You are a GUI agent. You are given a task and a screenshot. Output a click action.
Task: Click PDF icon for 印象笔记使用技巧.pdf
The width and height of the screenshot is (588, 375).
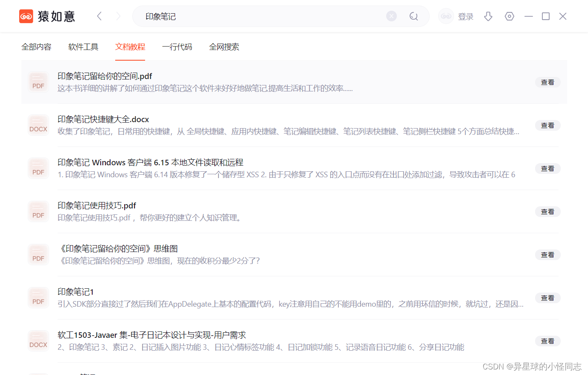point(38,211)
